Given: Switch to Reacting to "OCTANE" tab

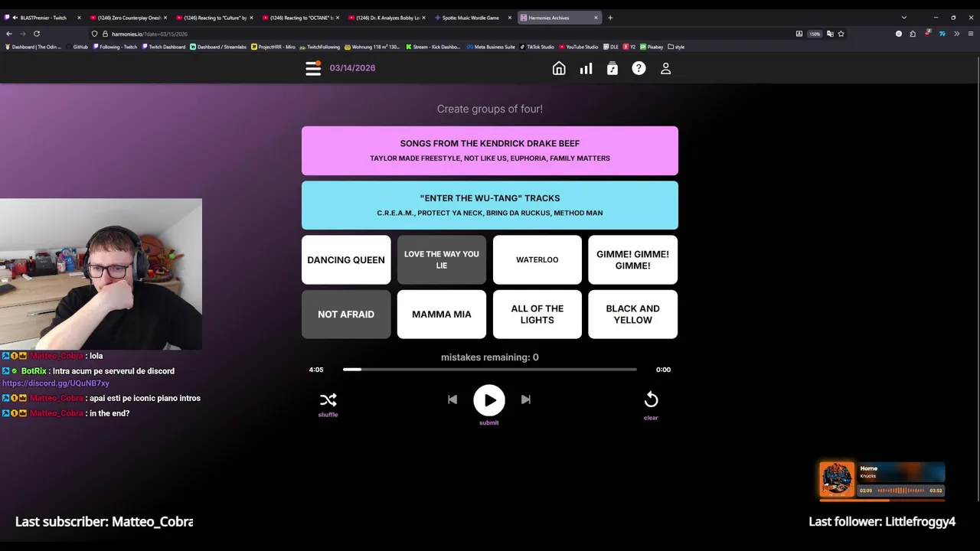Looking at the screenshot, I should click(x=300, y=18).
